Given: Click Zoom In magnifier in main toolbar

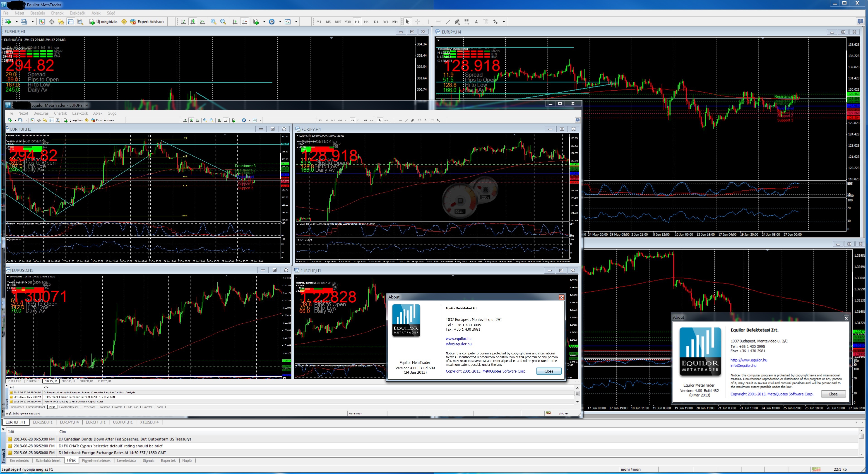Looking at the screenshot, I should point(214,22).
